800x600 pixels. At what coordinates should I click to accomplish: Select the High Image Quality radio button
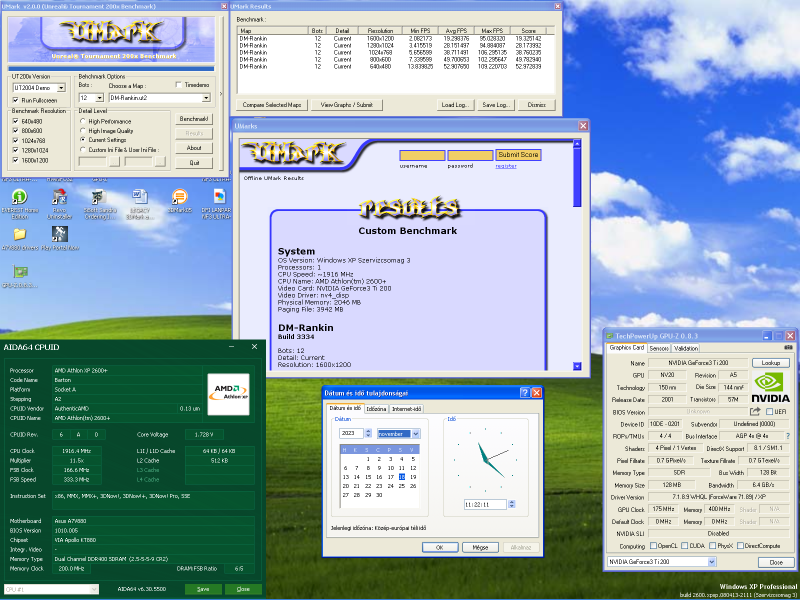pyautogui.click(x=83, y=131)
